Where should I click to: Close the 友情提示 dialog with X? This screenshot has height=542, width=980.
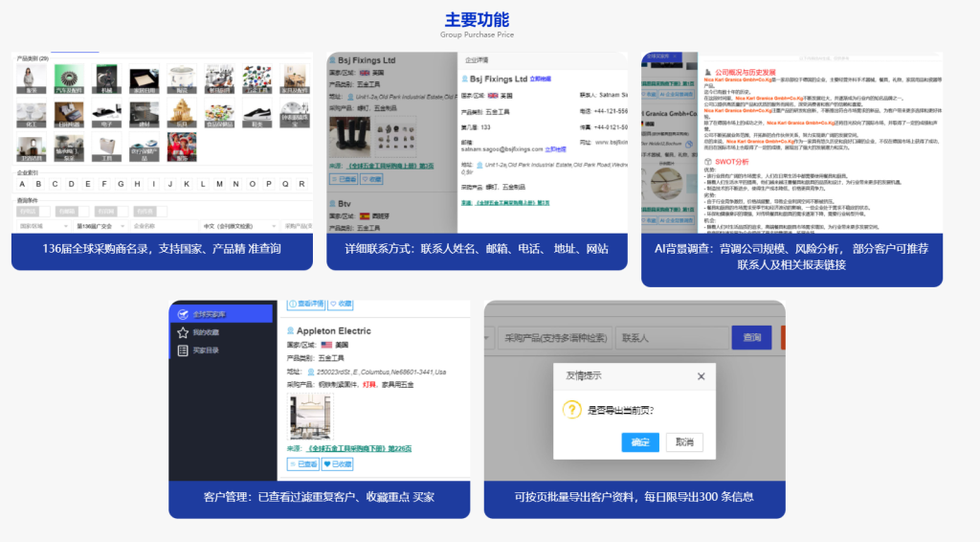[x=700, y=376]
